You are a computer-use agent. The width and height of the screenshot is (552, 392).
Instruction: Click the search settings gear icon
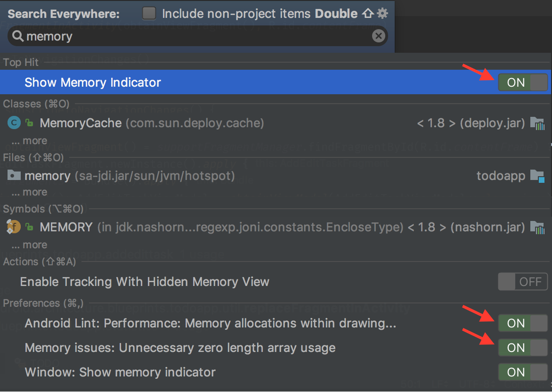point(382,13)
